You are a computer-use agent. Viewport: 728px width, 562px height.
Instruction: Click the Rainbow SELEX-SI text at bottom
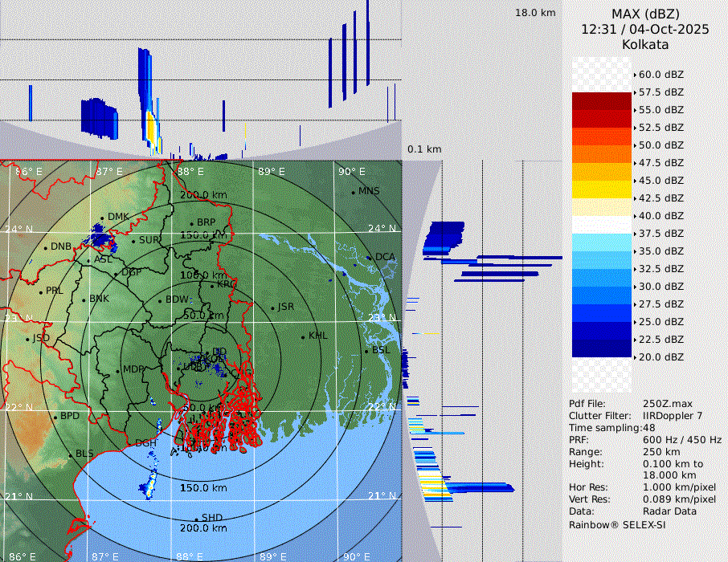pyautogui.click(x=617, y=525)
